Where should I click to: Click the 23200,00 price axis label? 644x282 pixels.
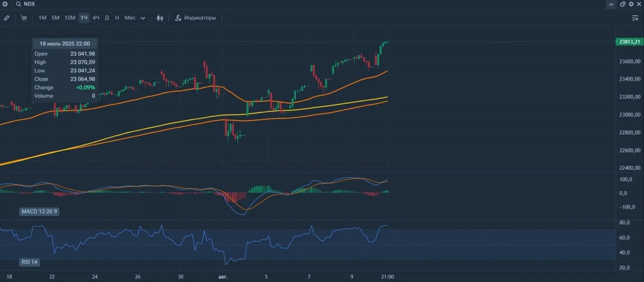pyautogui.click(x=630, y=97)
